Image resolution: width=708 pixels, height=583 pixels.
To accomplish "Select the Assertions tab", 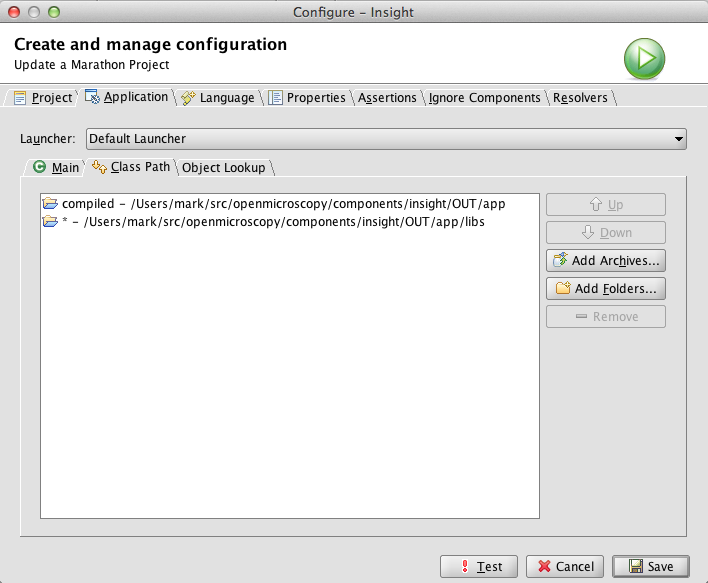I will (387, 98).
